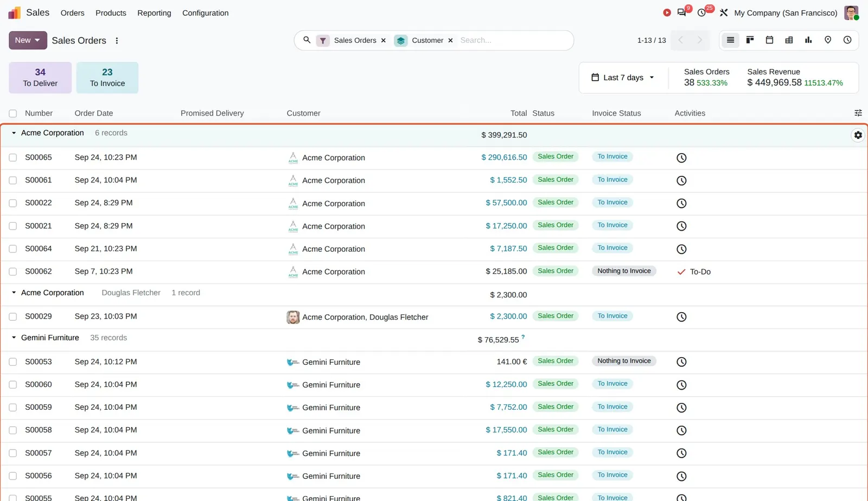Select checkbox for order S00065

(13, 157)
